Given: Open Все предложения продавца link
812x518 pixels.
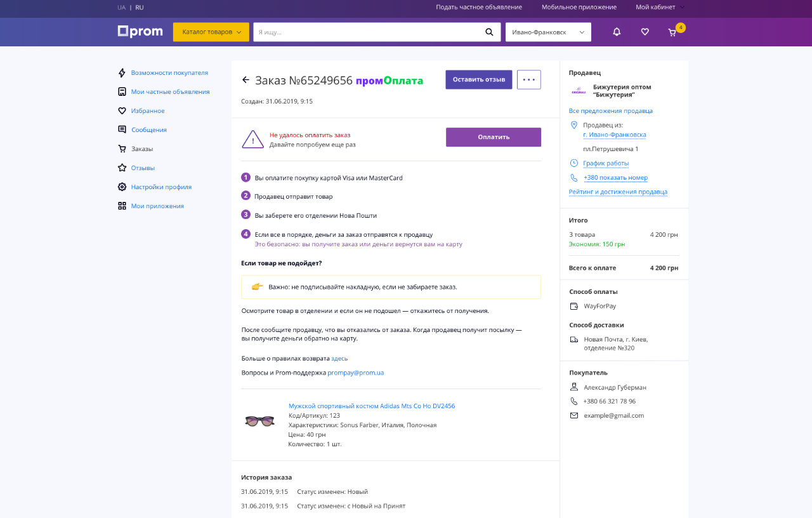Looking at the screenshot, I should click(x=611, y=110).
